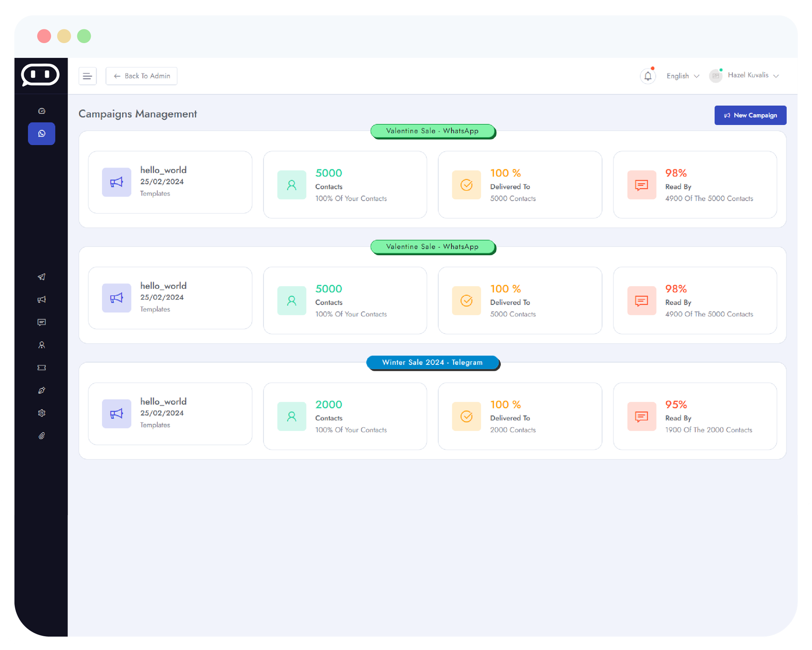Viewport: 812px width, 650px height.
Task: Click the paper plane Telegram sidebar icon
Action: click(x=42, y=277)
